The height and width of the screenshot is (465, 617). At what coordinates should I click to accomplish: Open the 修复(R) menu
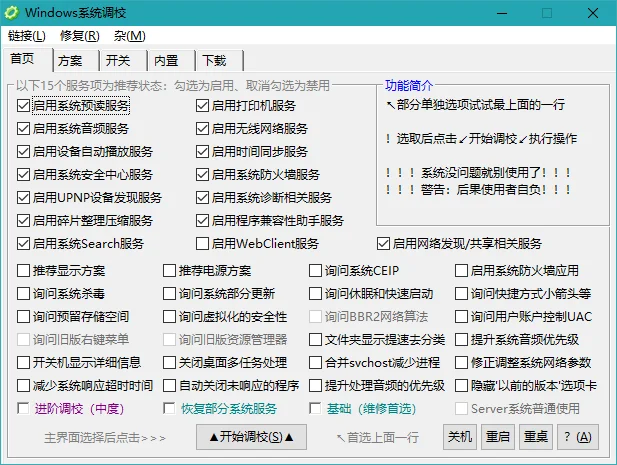pyautogui.click(x=79, y=36)
